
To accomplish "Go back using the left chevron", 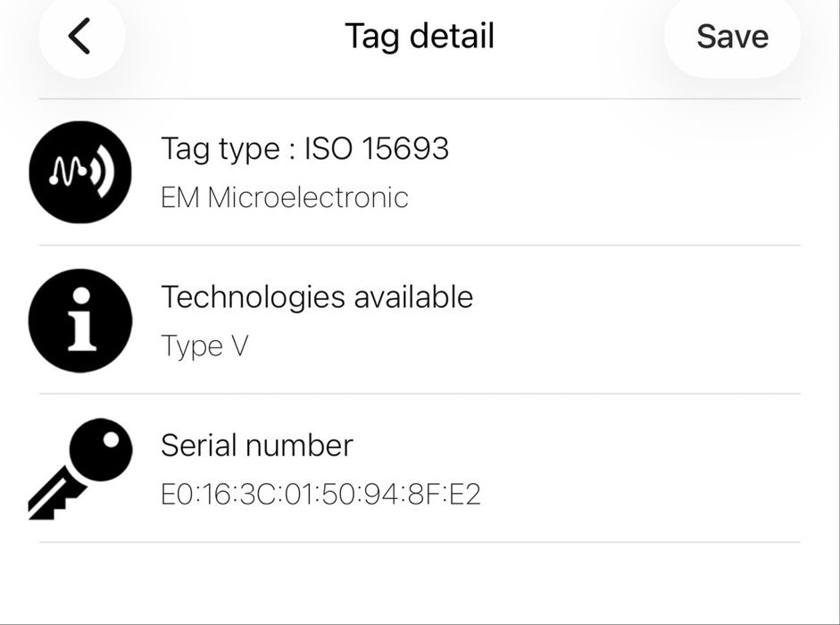I will [80, 37].
